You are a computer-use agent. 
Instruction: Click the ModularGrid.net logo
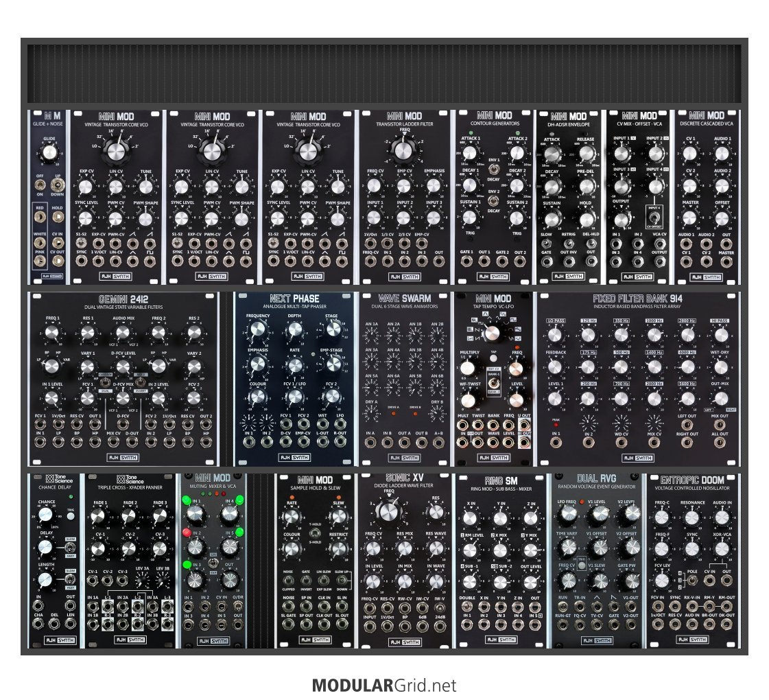[x=384, y=685]
